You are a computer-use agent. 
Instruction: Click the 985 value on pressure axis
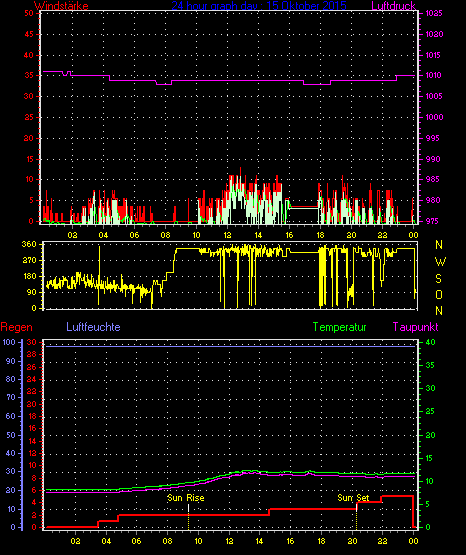point(433,179)
